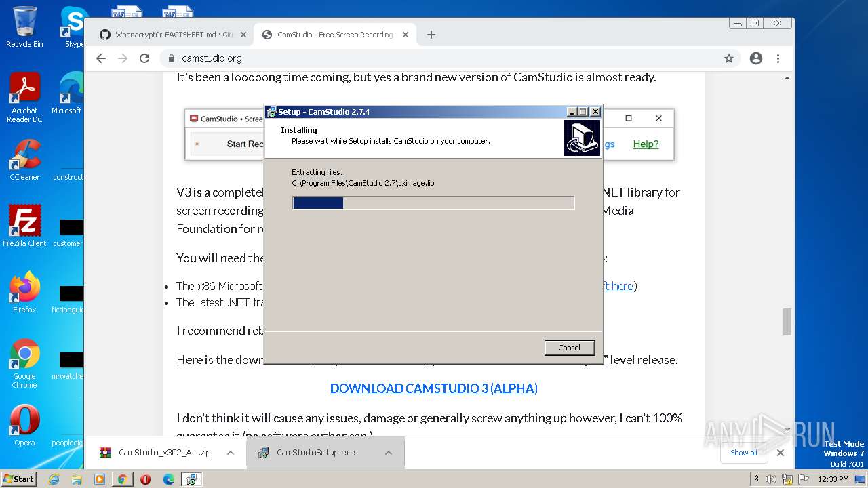This screenshot has height=488, width=868.
Task: Open the Chrome profile menu
Action: pos(756,58)
